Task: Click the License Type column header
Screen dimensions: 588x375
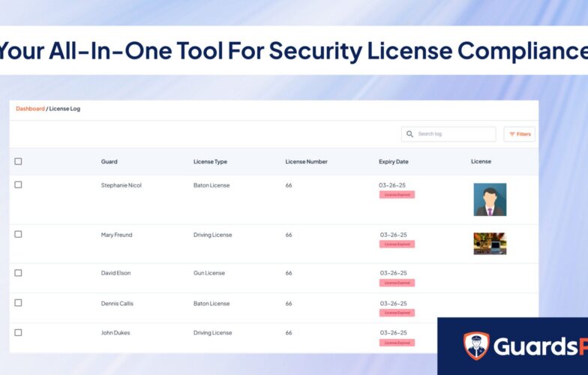Action: click(x=210, y=162)
